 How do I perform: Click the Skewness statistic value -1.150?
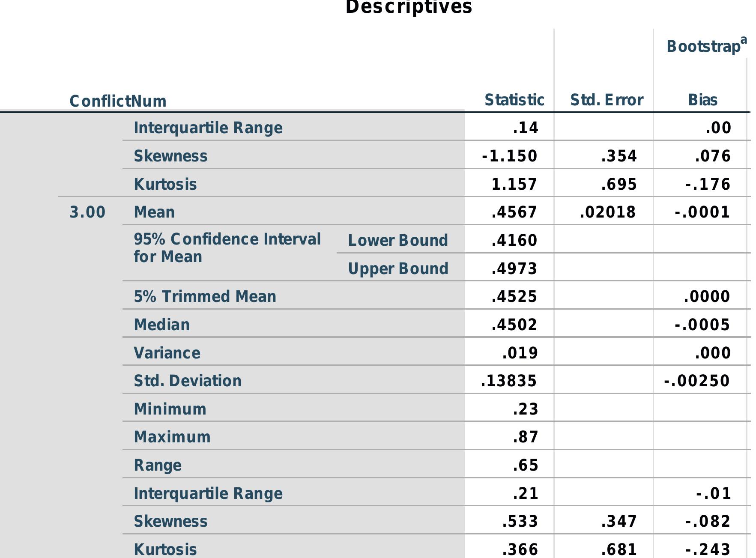[509, 156]
